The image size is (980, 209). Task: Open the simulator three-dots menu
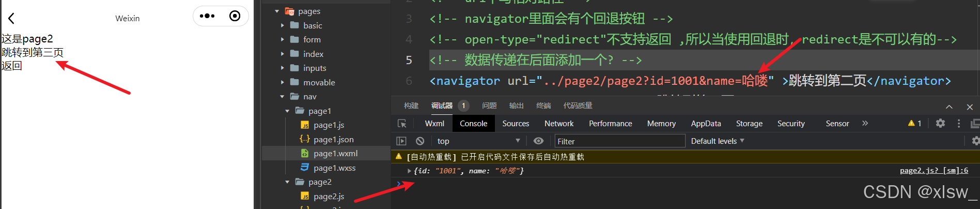pos(207,16)
